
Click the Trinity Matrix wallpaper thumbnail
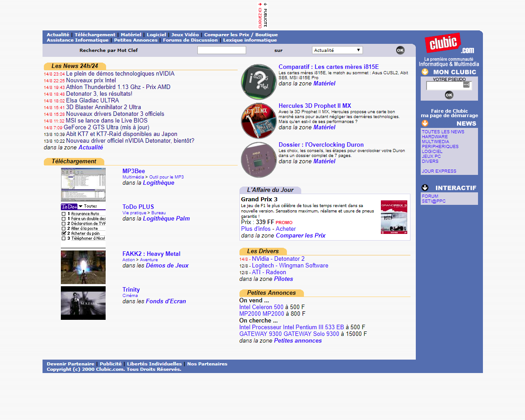[x=83, y=303]
